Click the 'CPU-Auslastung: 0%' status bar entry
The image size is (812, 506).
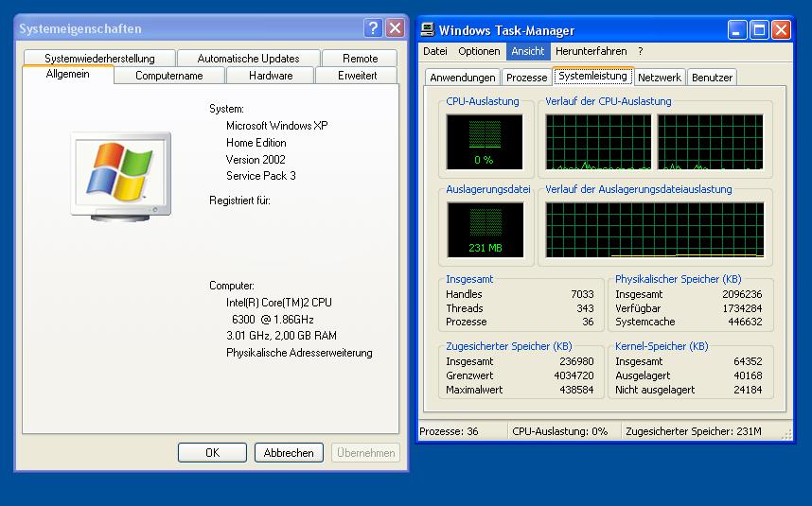(x=560, y=431)
